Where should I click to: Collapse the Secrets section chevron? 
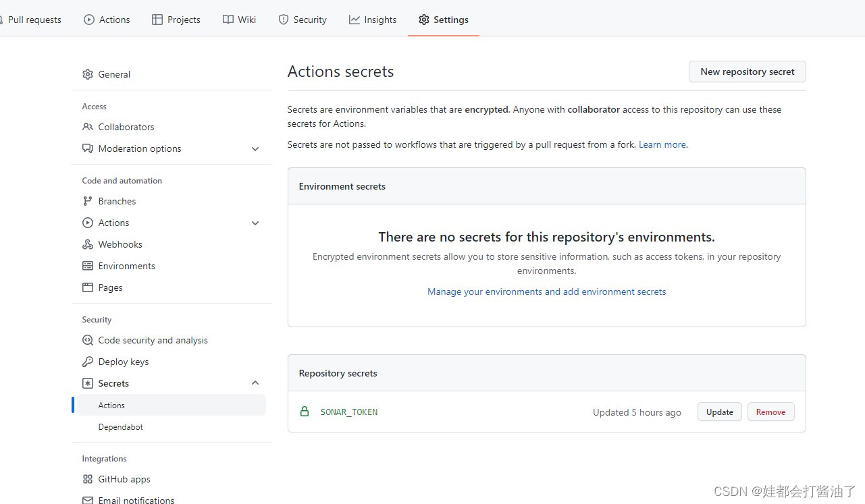(255, 383)
